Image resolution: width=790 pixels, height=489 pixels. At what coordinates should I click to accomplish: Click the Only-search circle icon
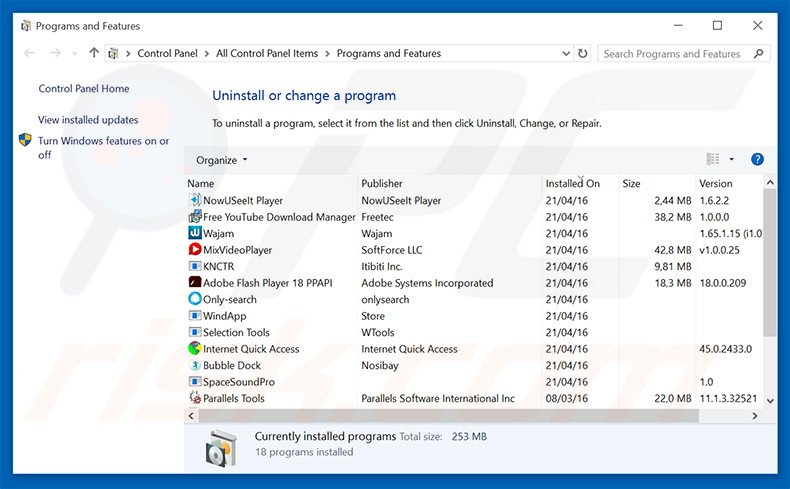(194, 299)
